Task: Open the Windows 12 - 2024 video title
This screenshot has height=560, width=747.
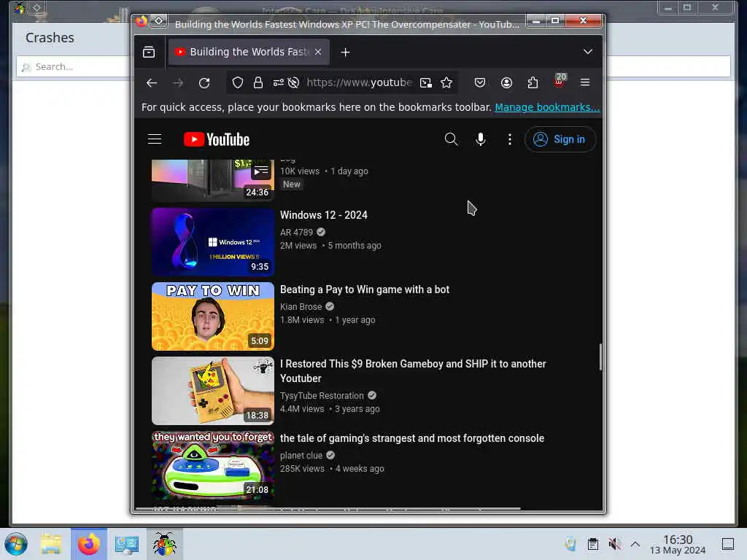Action: click(323, 215)
